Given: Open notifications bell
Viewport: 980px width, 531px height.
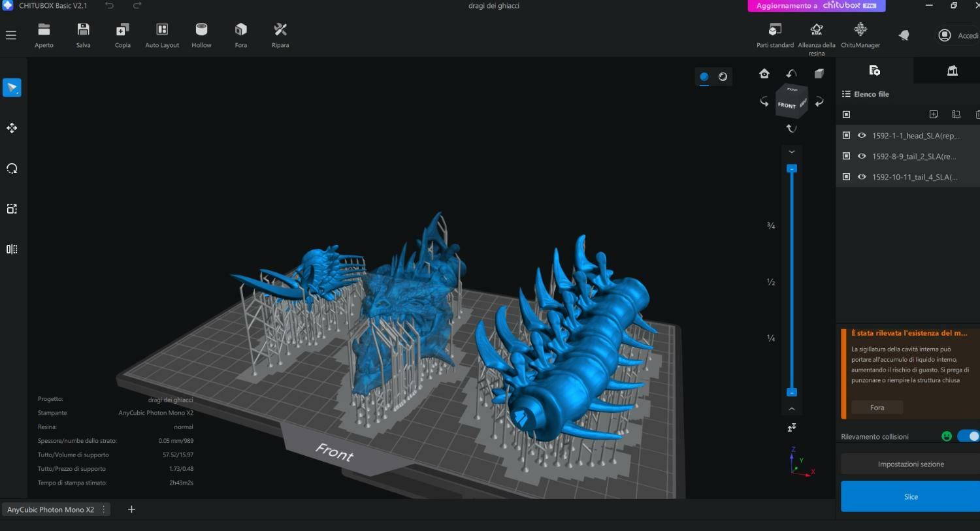Looking at the screenshot, I should coord(904,35).
